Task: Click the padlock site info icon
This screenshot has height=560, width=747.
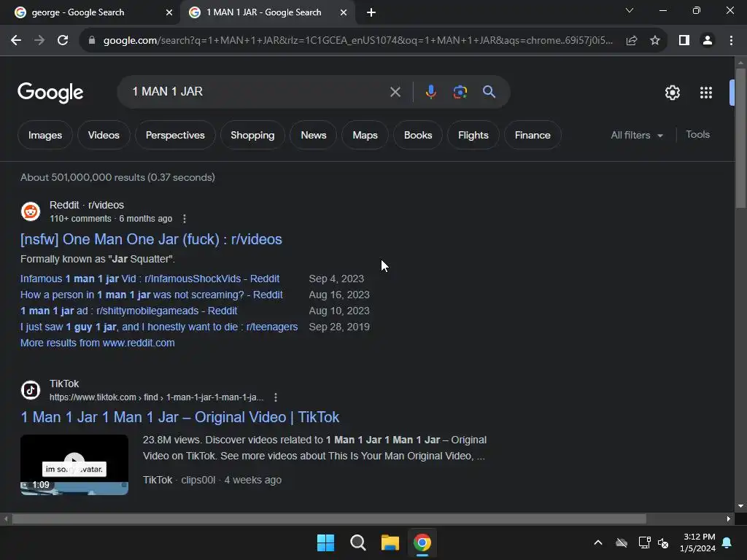Action: (92, 41)
